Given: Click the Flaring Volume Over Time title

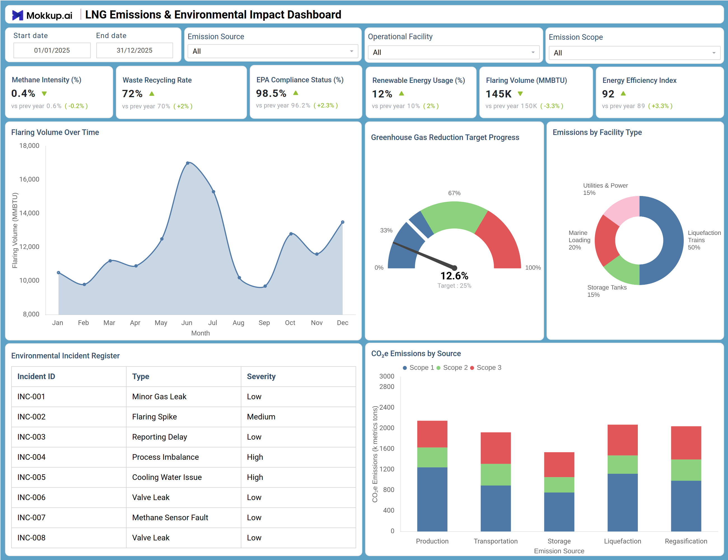Looking at the screenshot, I should coord(55,132).
